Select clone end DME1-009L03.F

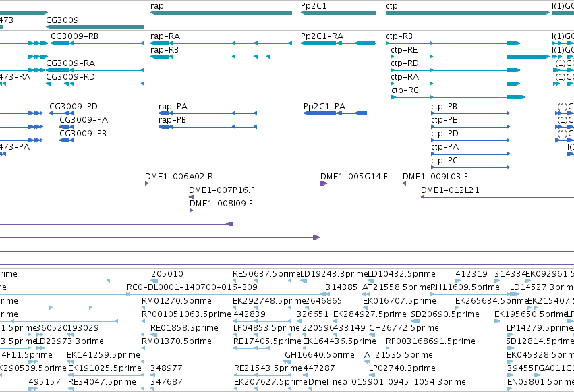tap(435, 177)
